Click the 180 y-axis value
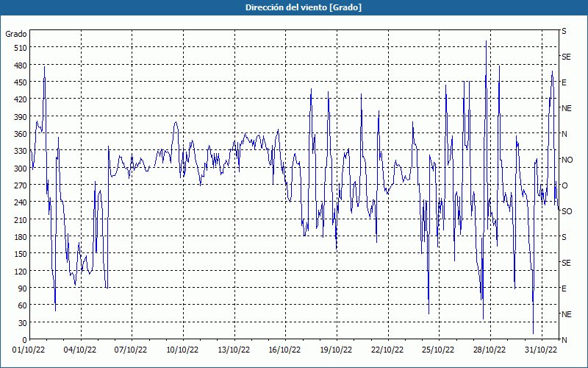 pyautogui.click(x=21, y=236)
